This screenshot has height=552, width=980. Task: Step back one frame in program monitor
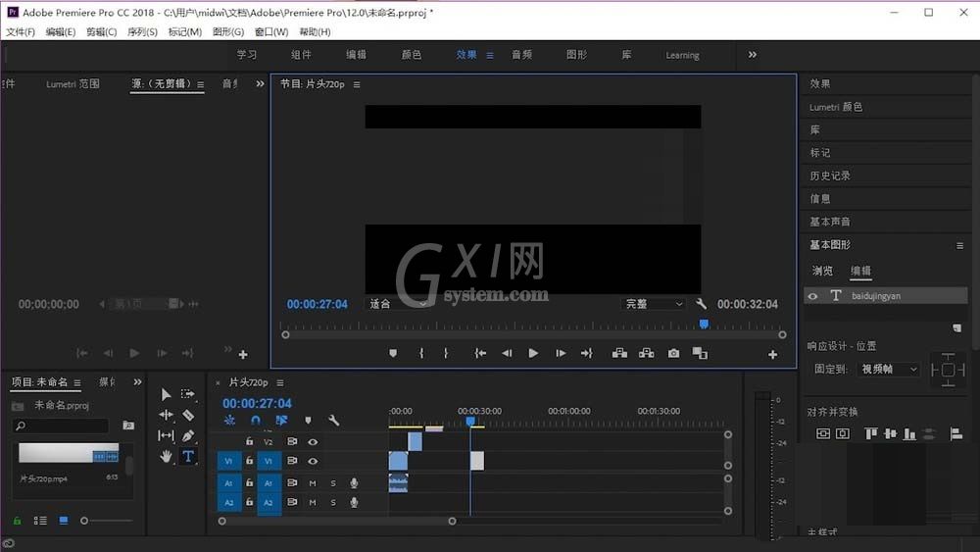pyautogui.click(x=507, y=354)
